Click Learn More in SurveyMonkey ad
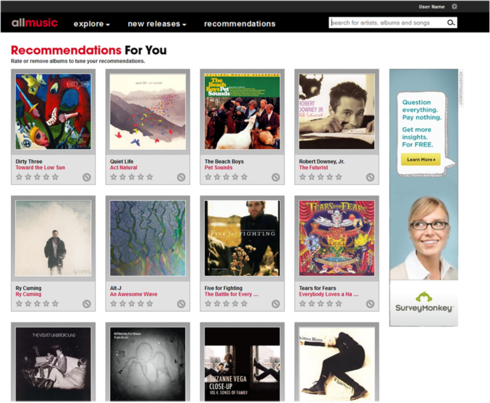 [x=421, y=160]
